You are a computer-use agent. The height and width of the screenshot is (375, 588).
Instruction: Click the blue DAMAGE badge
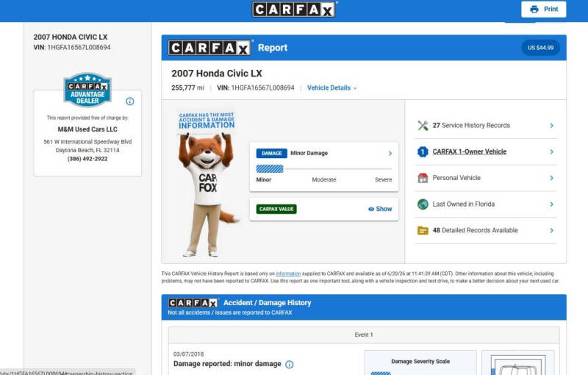271,154
